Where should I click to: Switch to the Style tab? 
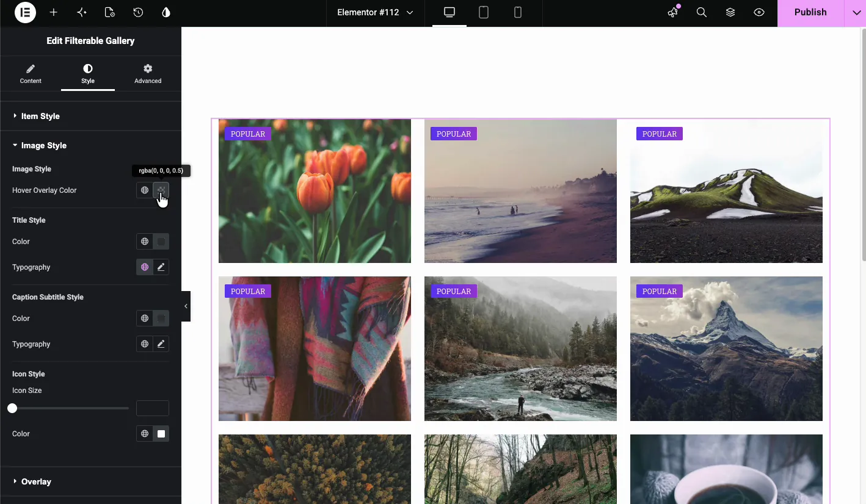[88, 74]
